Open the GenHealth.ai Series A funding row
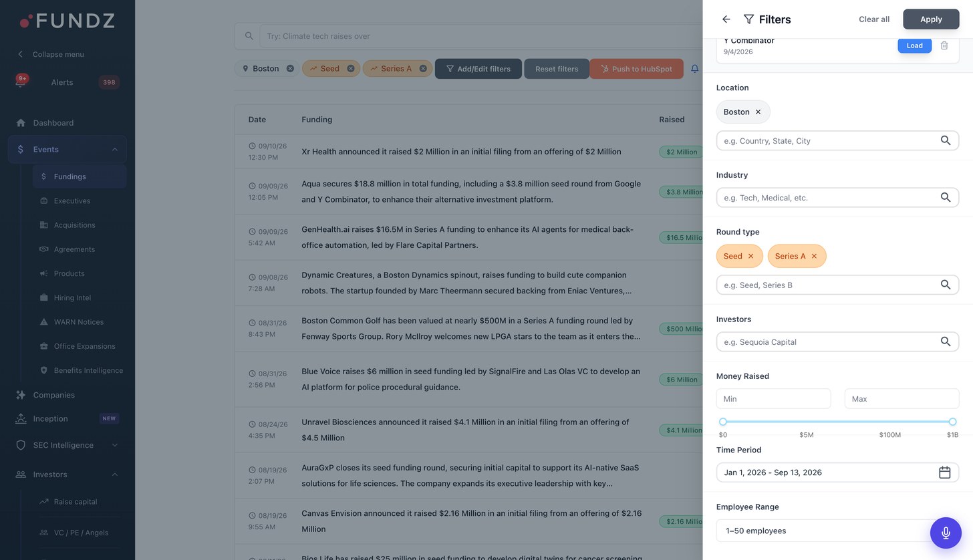 468,237
